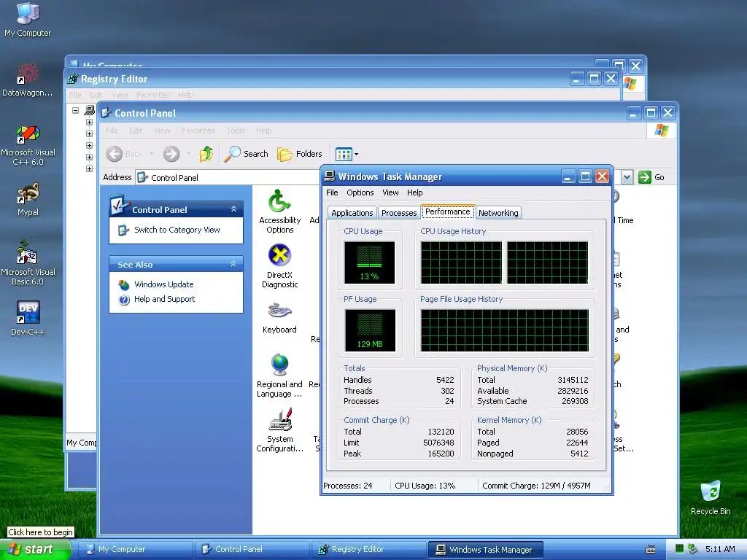Toggle the Folders pane in Control Panel
This screenshot has width=747, height=560.
click(300, 154)
